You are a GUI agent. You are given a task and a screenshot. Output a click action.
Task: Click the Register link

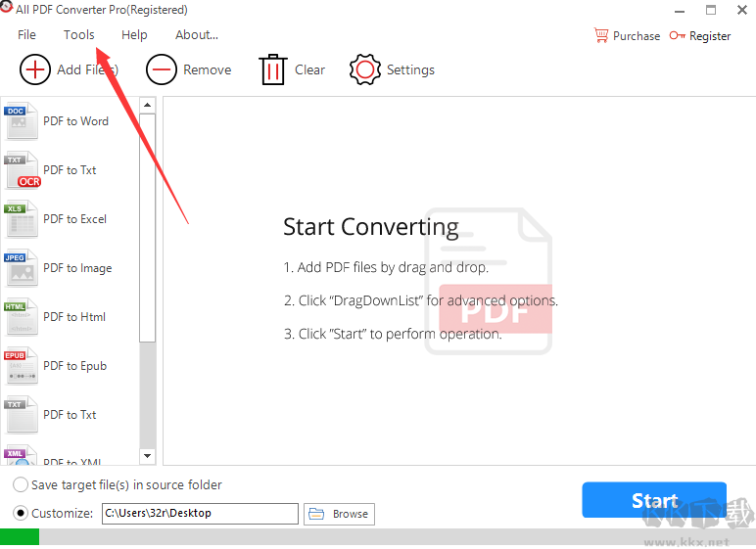pos(710,36)
